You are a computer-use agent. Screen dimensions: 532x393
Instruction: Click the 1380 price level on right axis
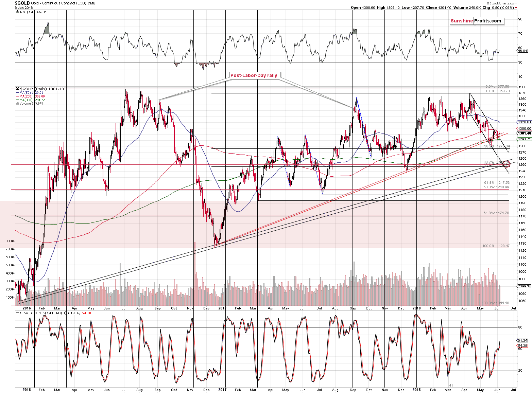pos(522,87)
